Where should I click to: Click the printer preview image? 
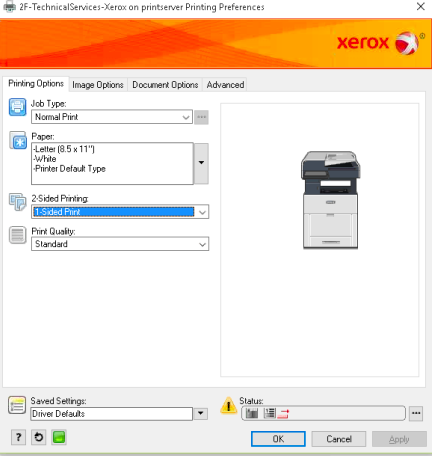point(330,199)
